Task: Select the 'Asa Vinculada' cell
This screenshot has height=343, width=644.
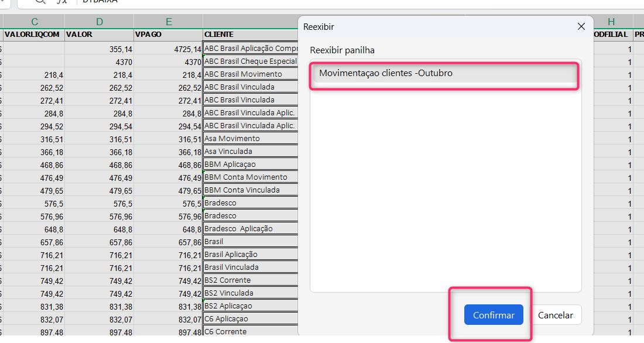Action: 251,152
